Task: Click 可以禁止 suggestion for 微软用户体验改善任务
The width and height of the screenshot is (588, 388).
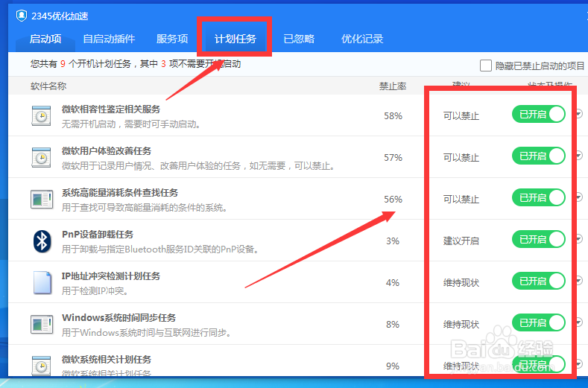Action: coord(461,157)
